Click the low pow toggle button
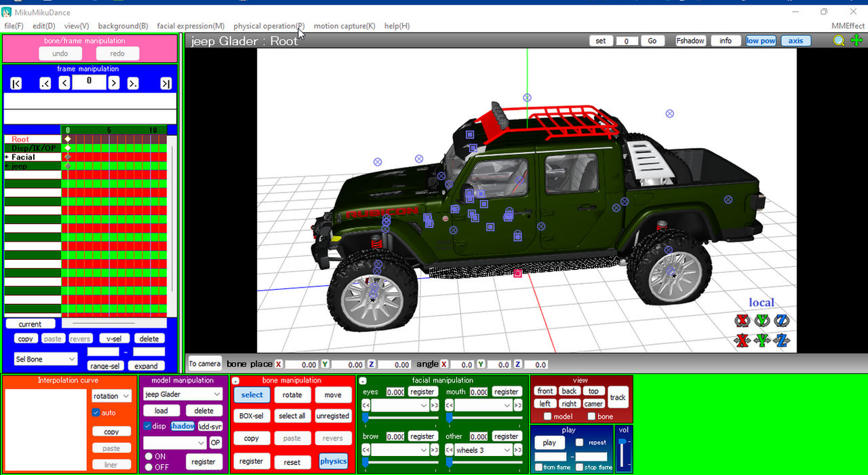Image resolution: width=868 pixels, height=475 pixels. coord(761,41)
